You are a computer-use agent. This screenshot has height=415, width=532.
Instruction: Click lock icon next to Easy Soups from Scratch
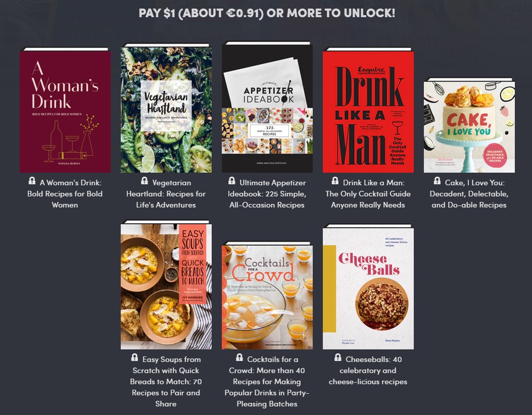point(134,357)
